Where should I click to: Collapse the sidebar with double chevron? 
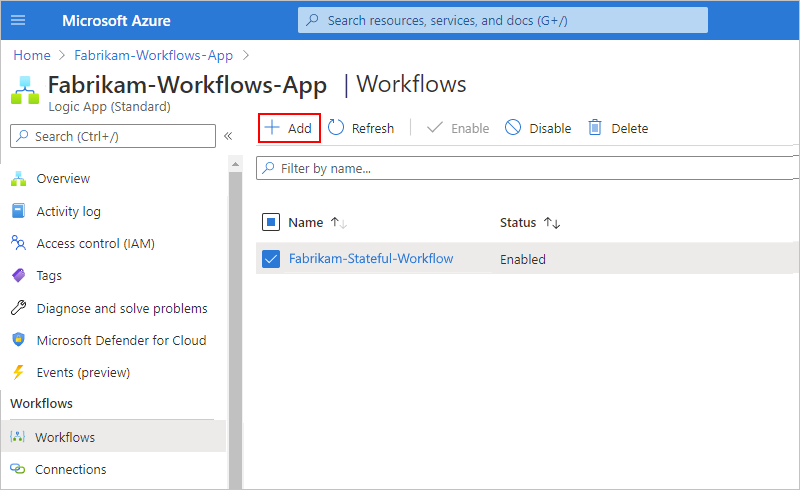coord(228,136)
